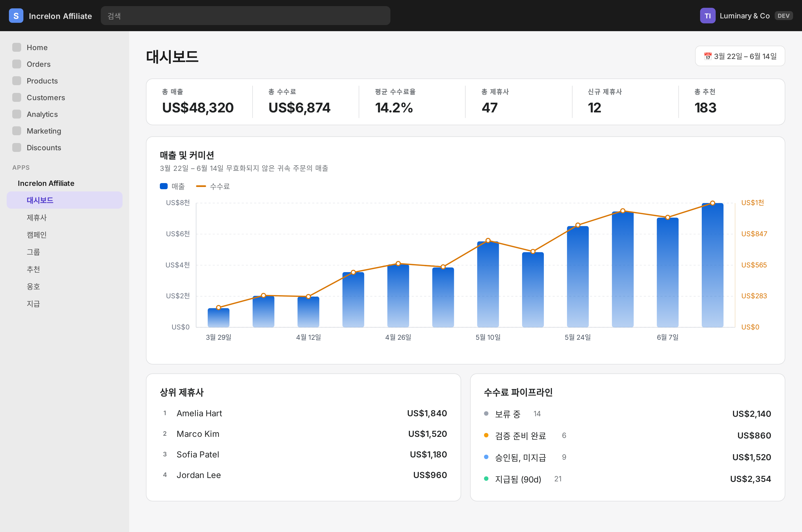Click the 검증 준비 완료 pipeline row
Screen dimensions: 802x532
[627, 435]
